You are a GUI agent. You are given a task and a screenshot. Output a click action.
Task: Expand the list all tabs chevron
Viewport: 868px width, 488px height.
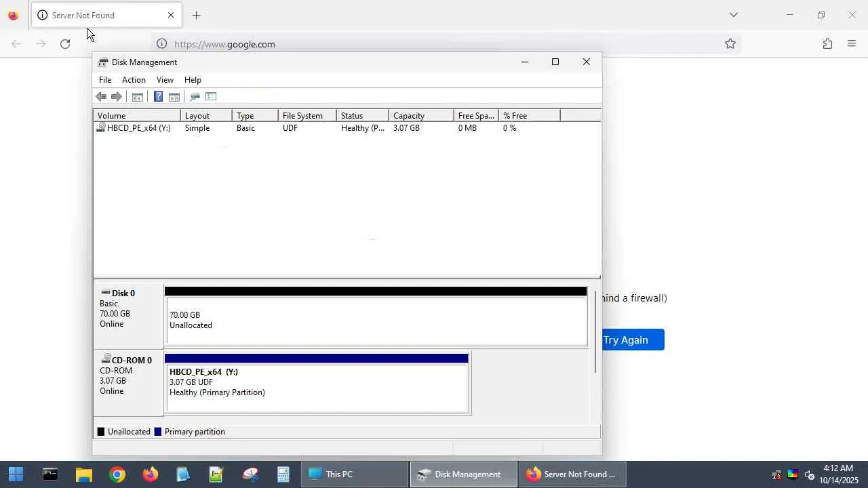[x=733, y=15]
